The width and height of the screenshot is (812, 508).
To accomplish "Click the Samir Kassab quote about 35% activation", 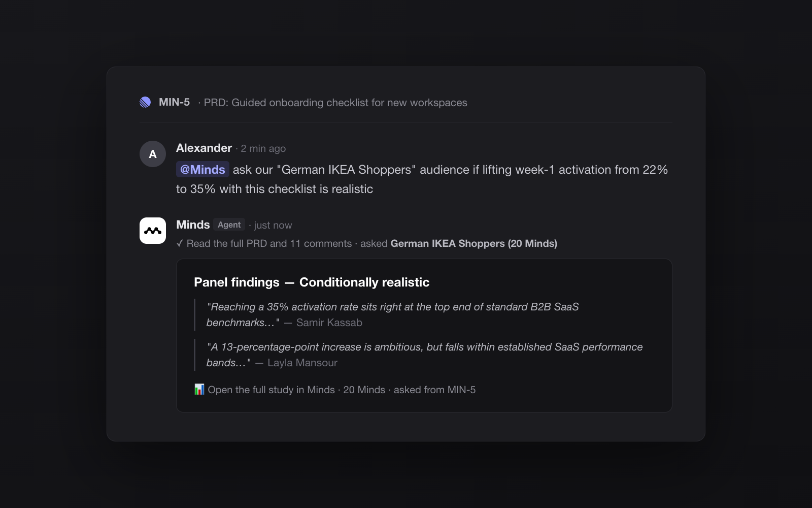I will tap(393, 314).
